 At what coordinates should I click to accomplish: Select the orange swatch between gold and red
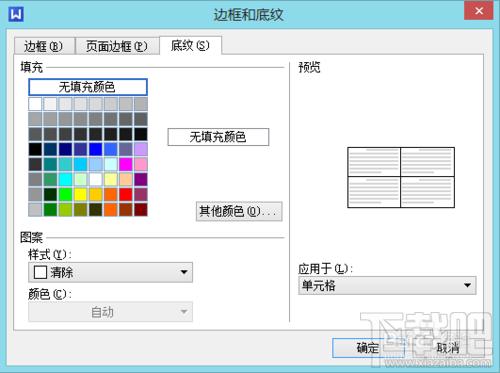pyautogui.click(x=111, y=195)
